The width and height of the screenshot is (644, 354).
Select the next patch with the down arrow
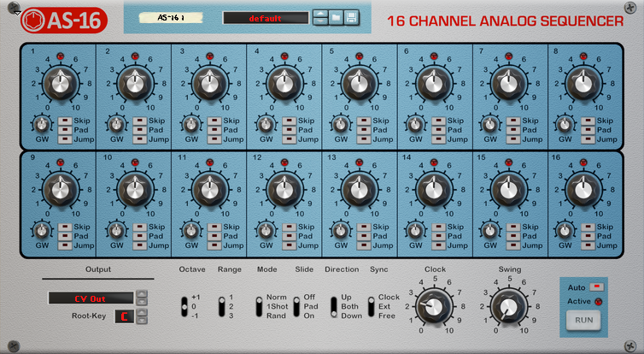pos(320,21)
